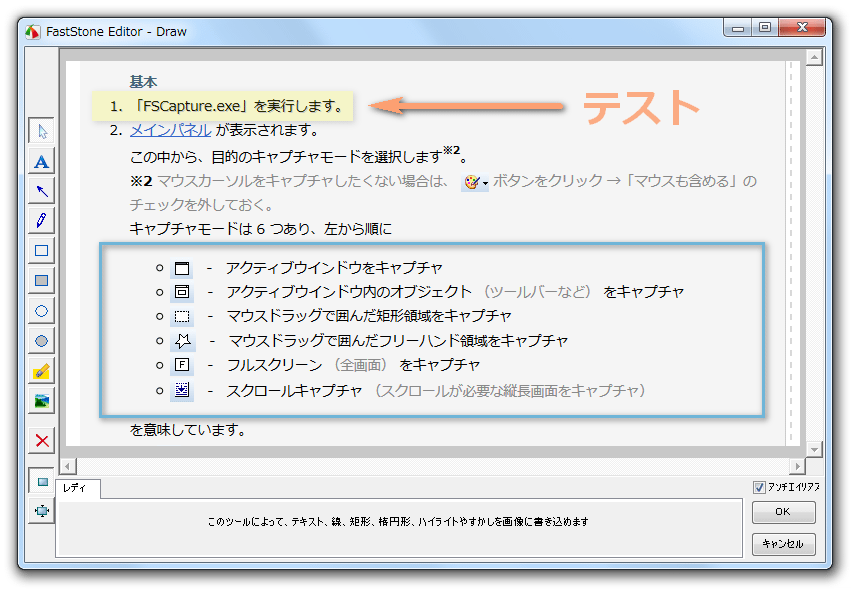856x593 pixels.
Task: Click the dashed rectangle region capture icon
Action: pyautogui.click(x=182, y=316)
